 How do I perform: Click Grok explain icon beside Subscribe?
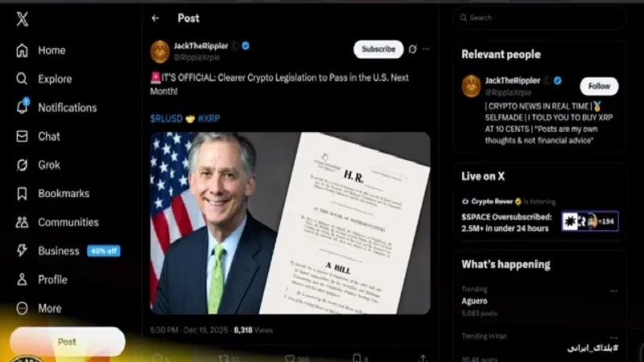click(412, 49)
